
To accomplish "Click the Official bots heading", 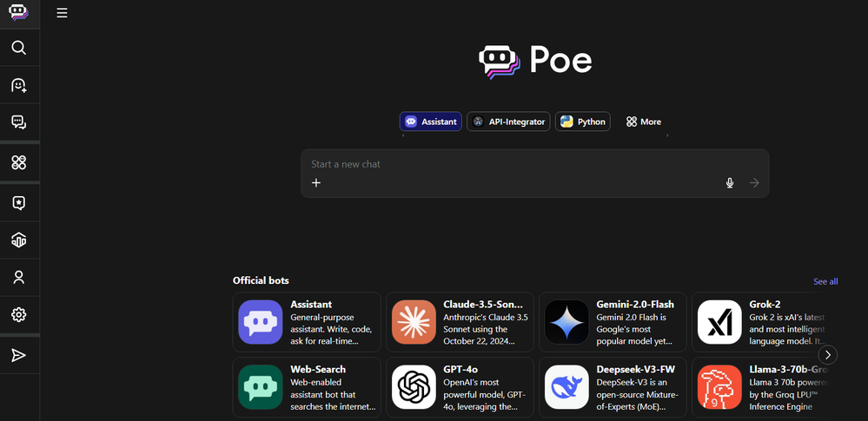I will point(261,280).
